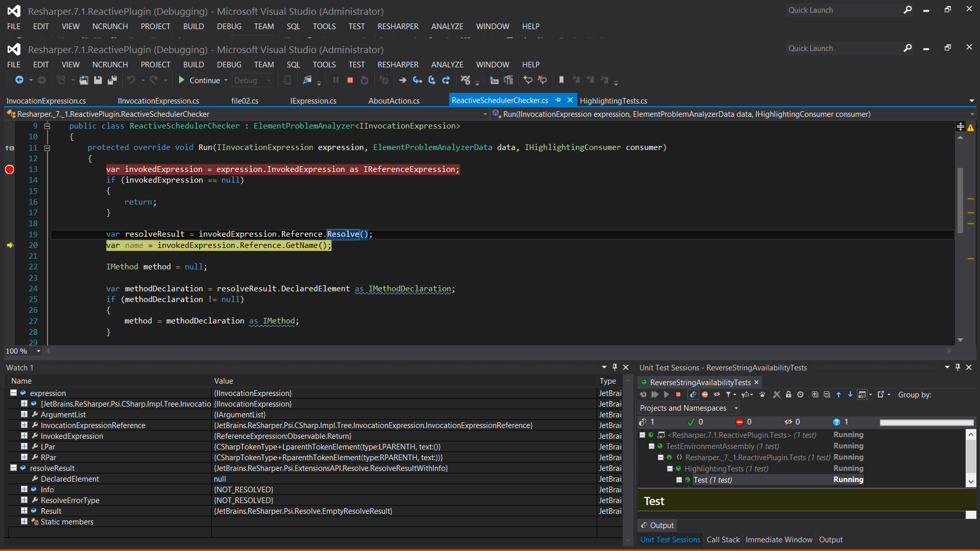The image size is (980, 551).
Task: Toggle Show Output panel button
Action: pyautogui.click(x=862, y=394)
